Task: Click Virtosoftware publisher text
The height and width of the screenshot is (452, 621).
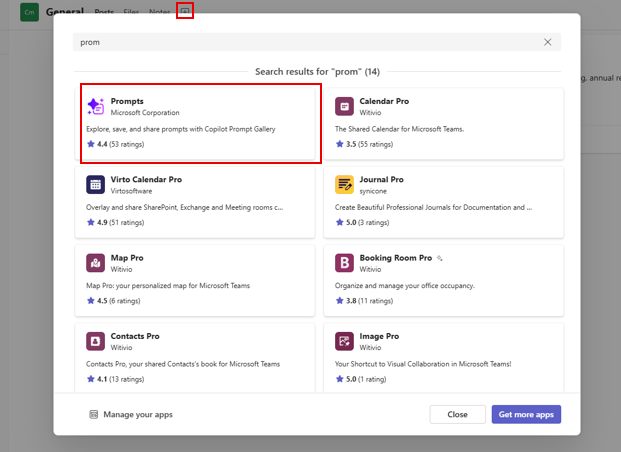Action: (131, 191)
